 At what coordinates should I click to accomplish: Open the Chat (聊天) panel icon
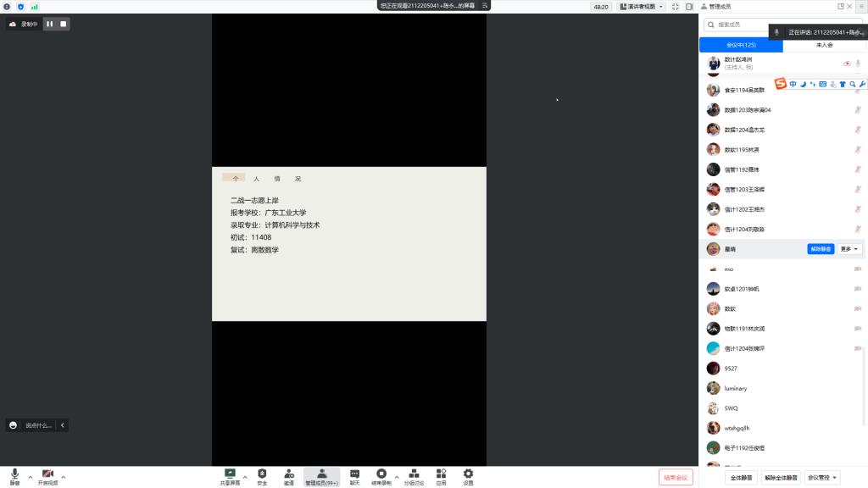pyautogui.click(x=354, y=475)
